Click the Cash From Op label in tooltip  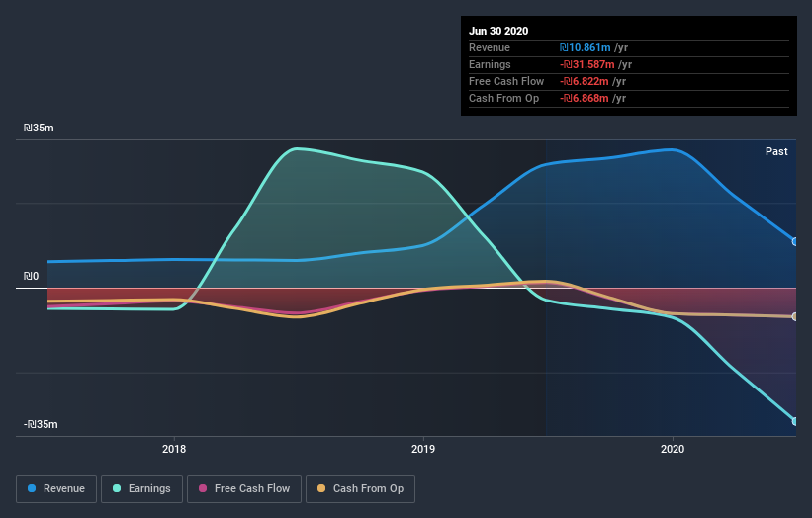click(x=503, y=98)
